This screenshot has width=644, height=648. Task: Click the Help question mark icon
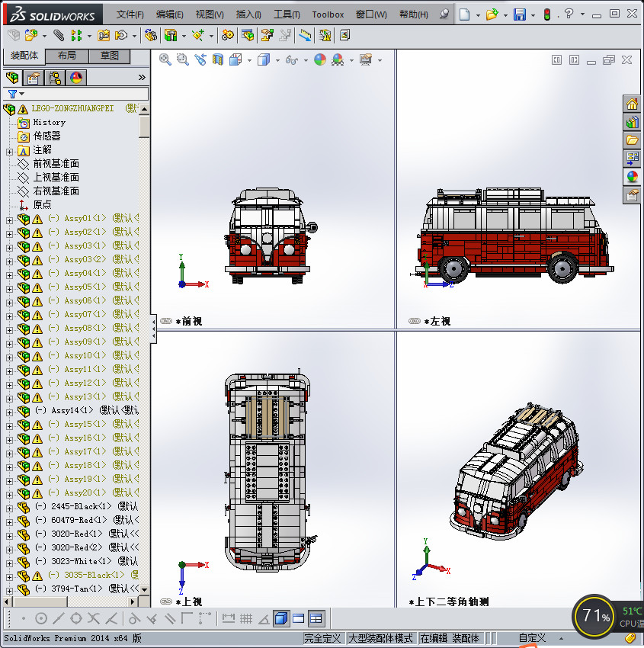click(569, 14)
